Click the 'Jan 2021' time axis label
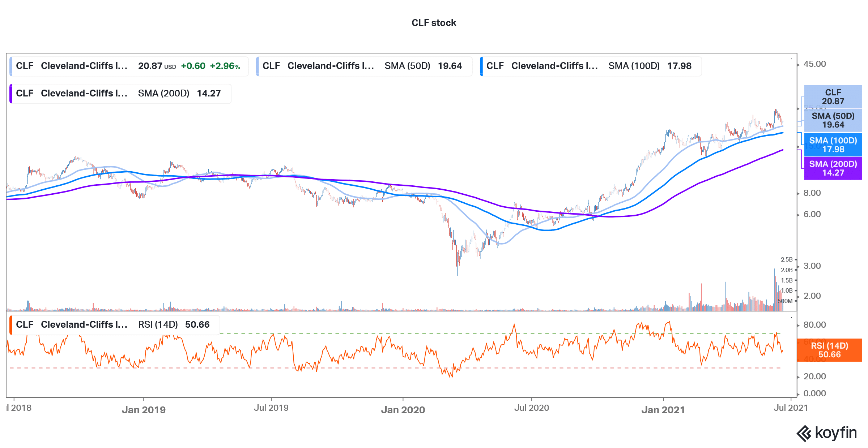This screenshot has width=868, height=448. tap(663, 410)
